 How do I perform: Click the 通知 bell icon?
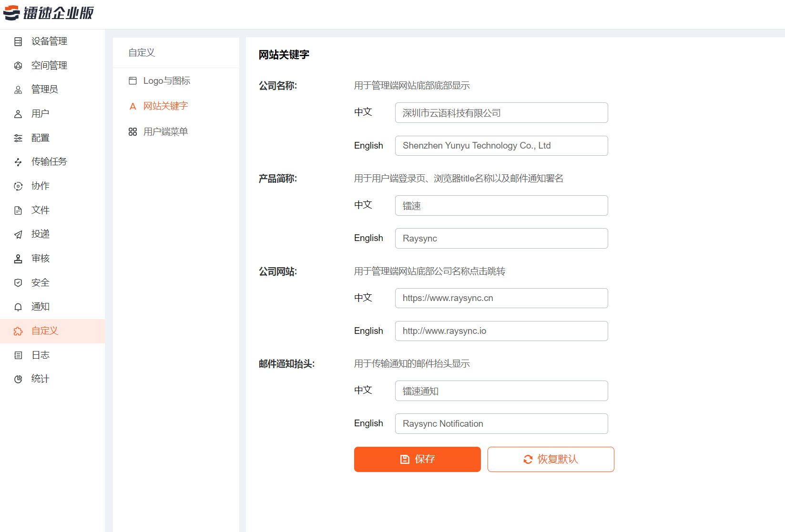[x=18, y=307]
